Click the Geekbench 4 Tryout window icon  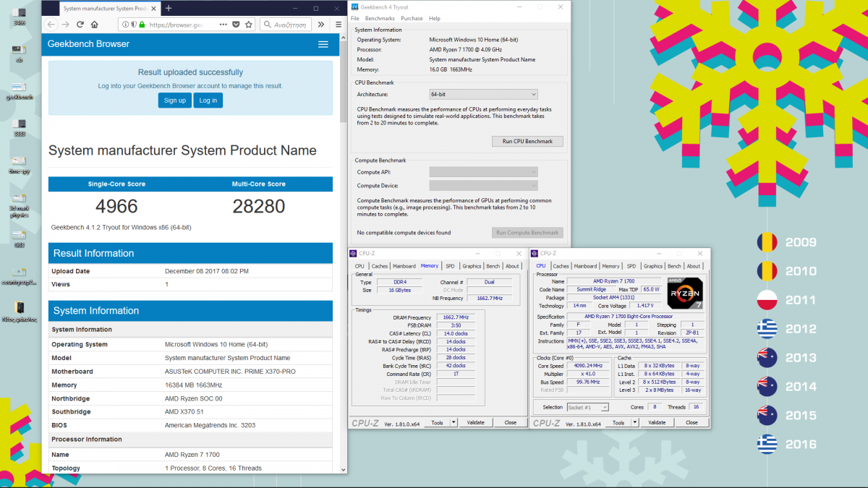(355, 7)
